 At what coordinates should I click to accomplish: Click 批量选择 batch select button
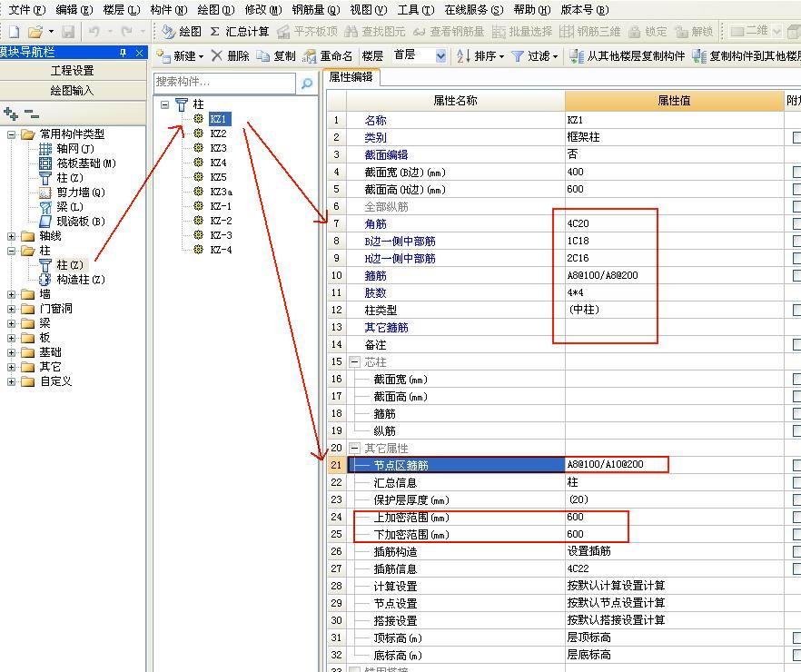[522, 32]
